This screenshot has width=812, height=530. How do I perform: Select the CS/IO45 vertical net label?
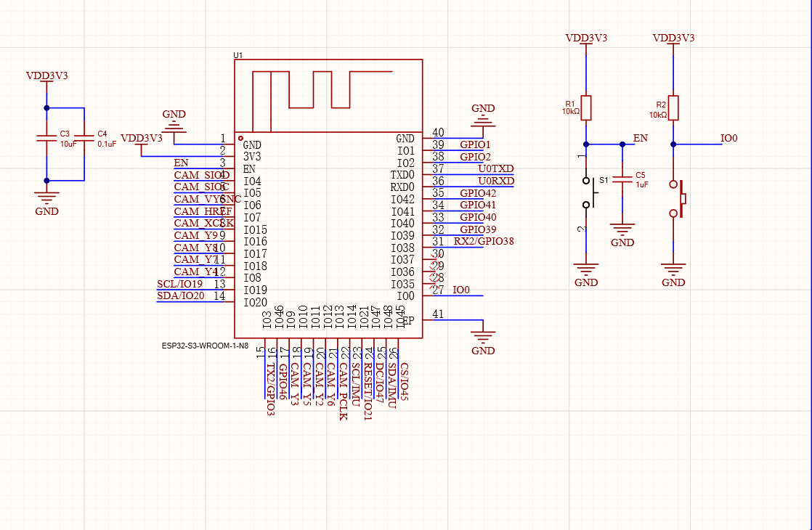[x=404, y=382]
